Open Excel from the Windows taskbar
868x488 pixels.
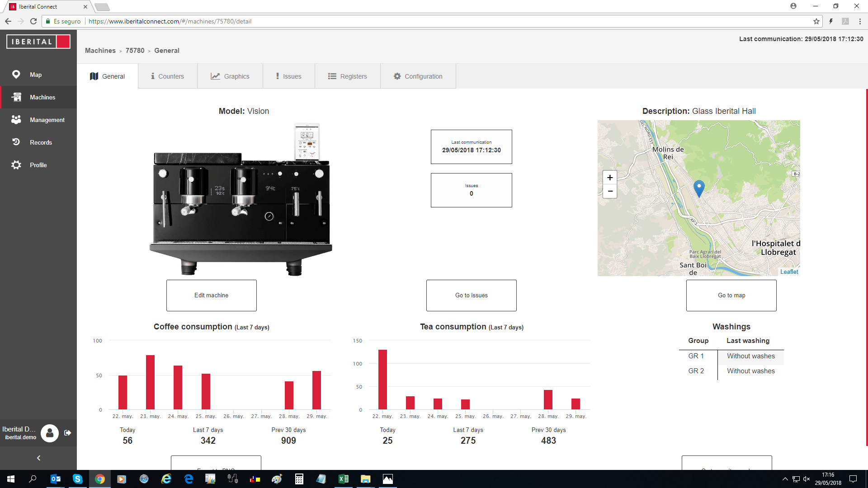click(343, 479)
